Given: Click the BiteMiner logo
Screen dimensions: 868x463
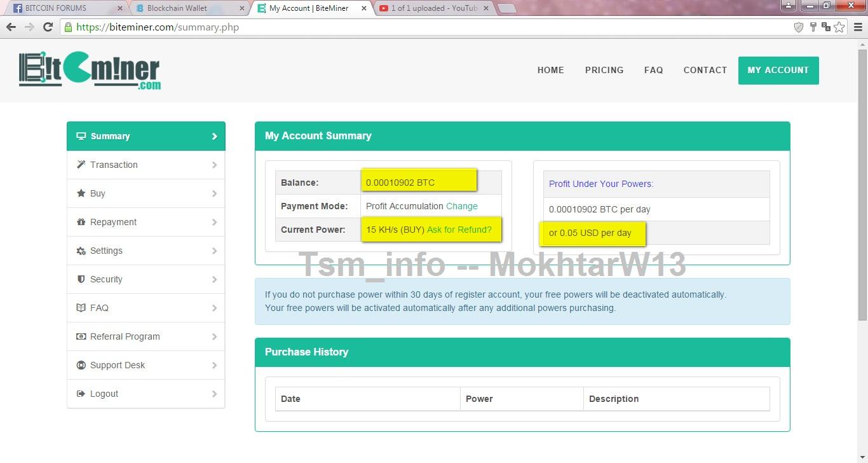Looking at the screenshot, I should (90, 70).
